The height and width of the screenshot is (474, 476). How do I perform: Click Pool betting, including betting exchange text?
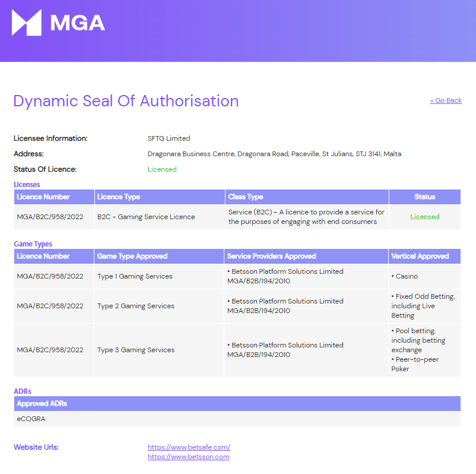[x=418, y=340]
